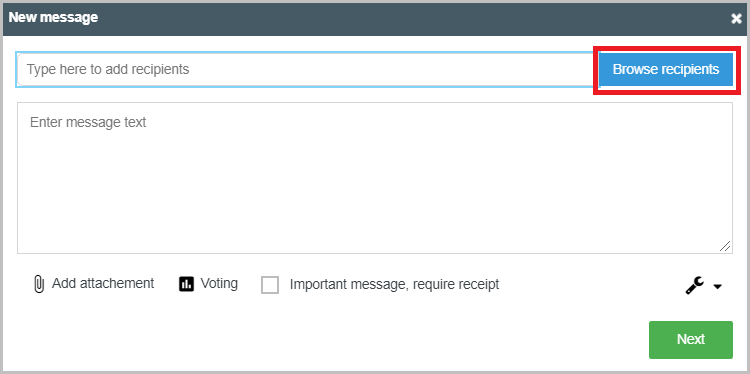This screenshot has height=374, width=750.
Task: Click the paperclip attachment icon
Action: (39, 284)
